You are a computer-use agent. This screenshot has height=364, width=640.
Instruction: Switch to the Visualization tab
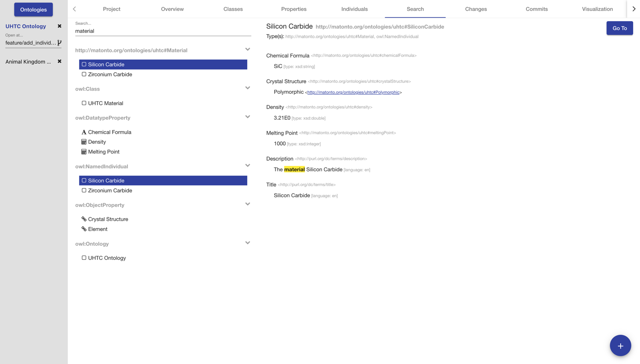[597, 9]
